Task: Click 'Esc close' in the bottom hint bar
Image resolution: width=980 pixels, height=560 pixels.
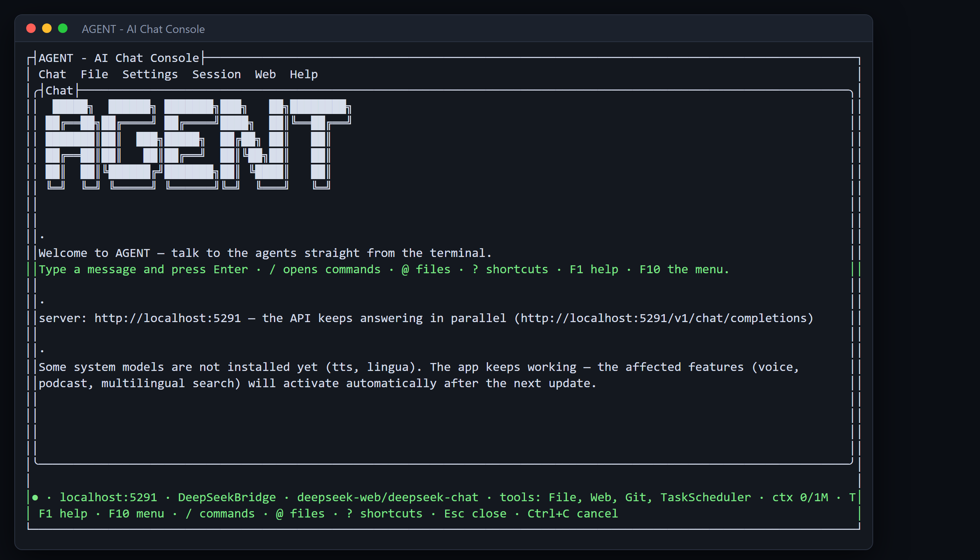Action: pyautogui.click(x=475, y=514)
